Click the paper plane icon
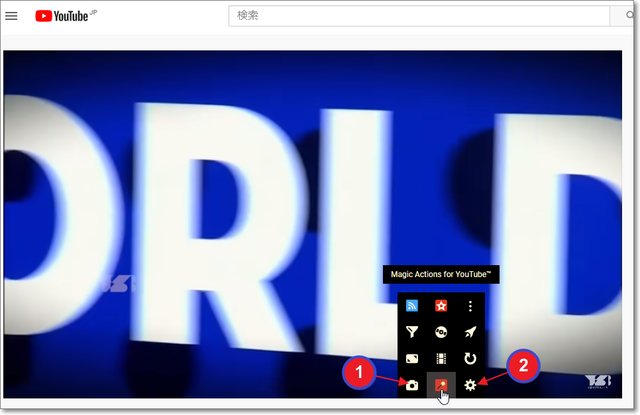640x415 pixels. point(470,332)
